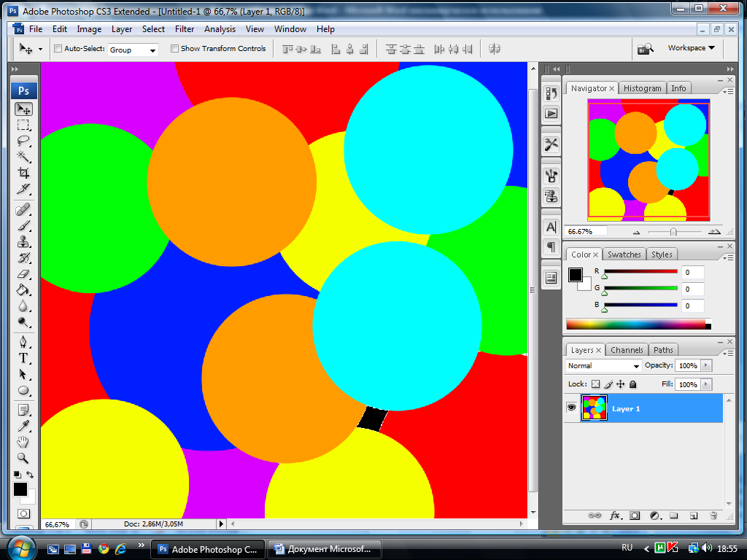This screenshot has width=747, height=560.
Task: Open the Word document in taskbar
Action: 325,549
